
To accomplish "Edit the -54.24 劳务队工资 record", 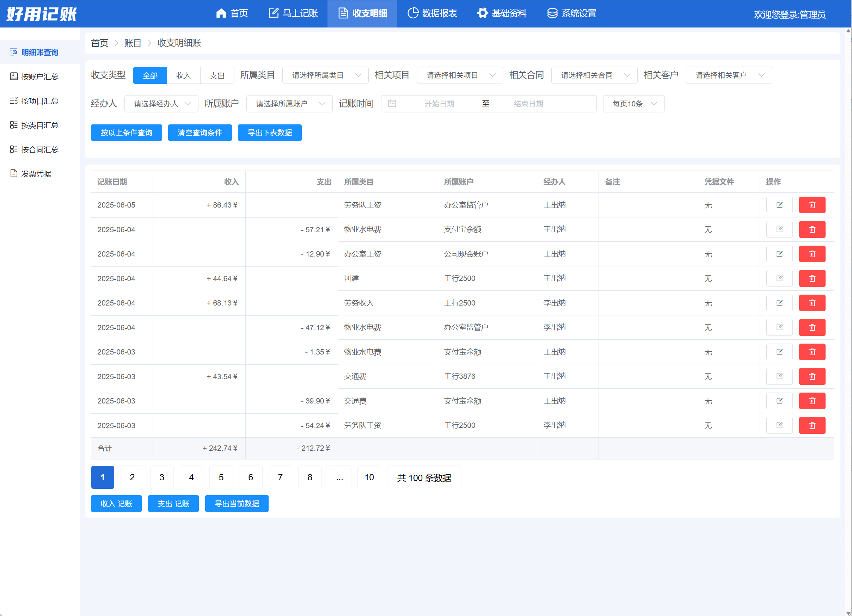I will point(779,425).
